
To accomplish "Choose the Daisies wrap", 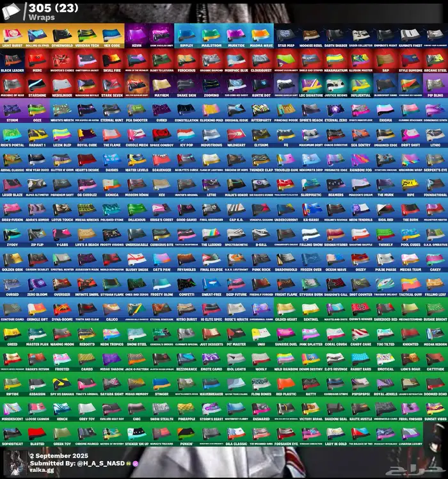I will click(x=112, y=160).
